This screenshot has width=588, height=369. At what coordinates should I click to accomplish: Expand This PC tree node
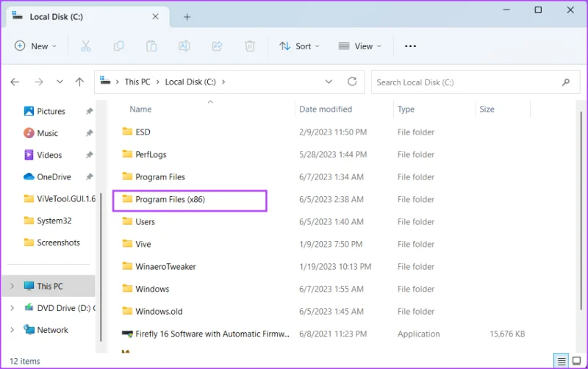(x=12, y=286)
